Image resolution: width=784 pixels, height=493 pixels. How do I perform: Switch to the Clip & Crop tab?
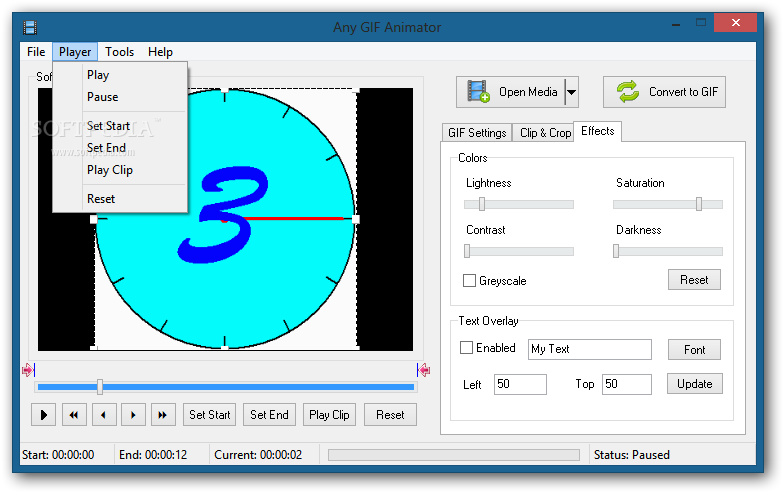pos(545,132)
